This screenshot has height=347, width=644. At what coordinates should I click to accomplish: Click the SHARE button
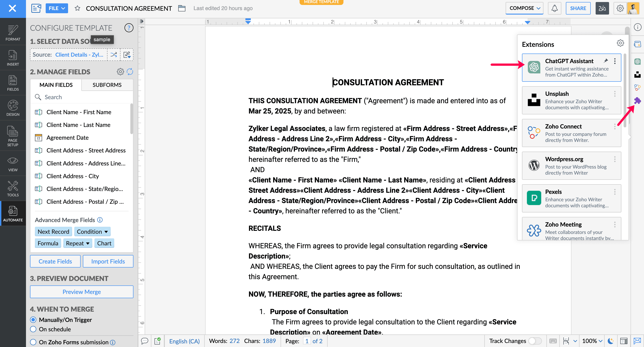tap(578, 8)
